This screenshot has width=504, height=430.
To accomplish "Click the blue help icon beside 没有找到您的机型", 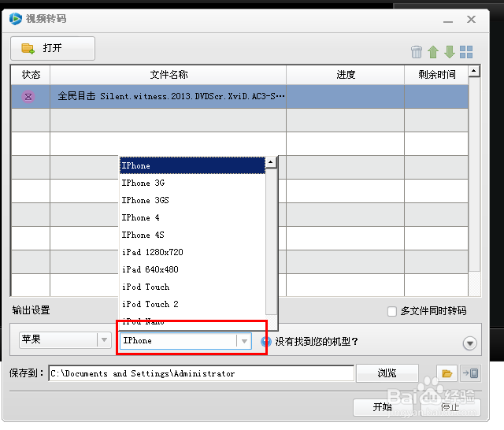I will coord(266,342).
